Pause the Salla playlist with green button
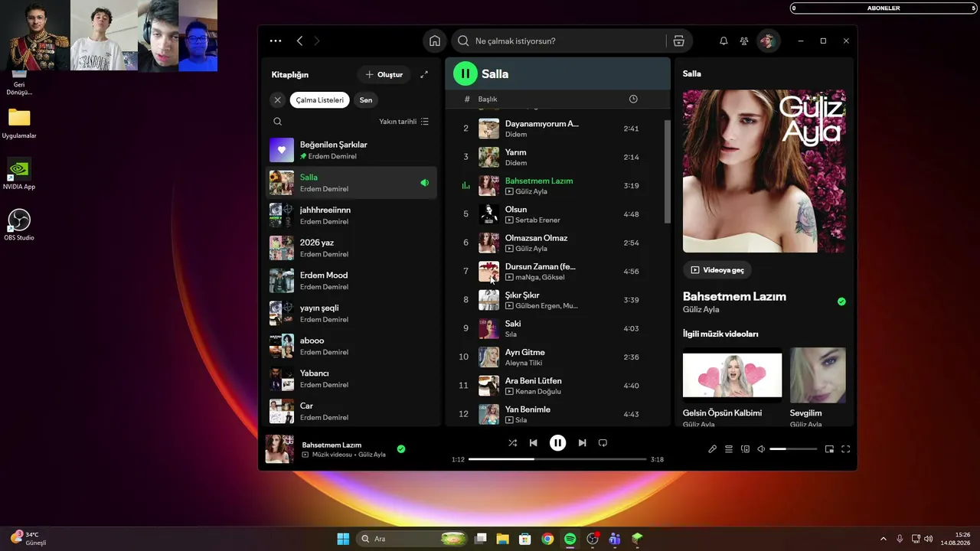 click(x=465, y=73)
